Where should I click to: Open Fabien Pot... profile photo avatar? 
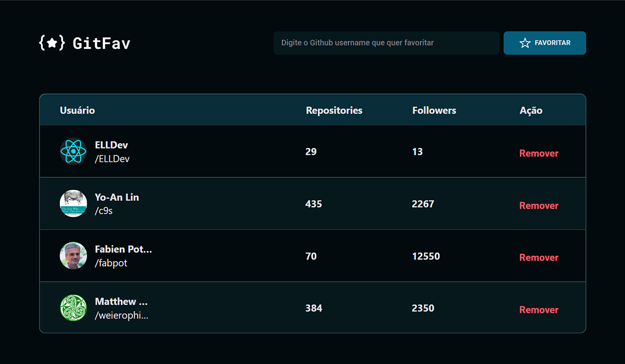(74, 255)
